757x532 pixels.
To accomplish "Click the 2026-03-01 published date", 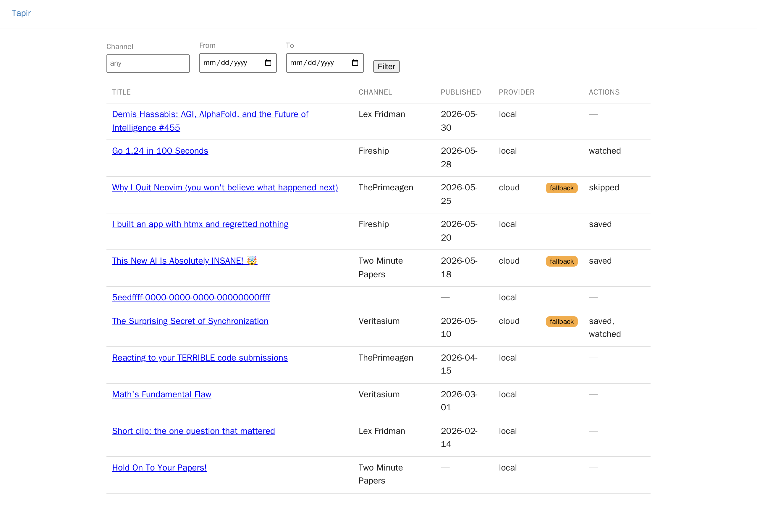I will pos(459,400).
